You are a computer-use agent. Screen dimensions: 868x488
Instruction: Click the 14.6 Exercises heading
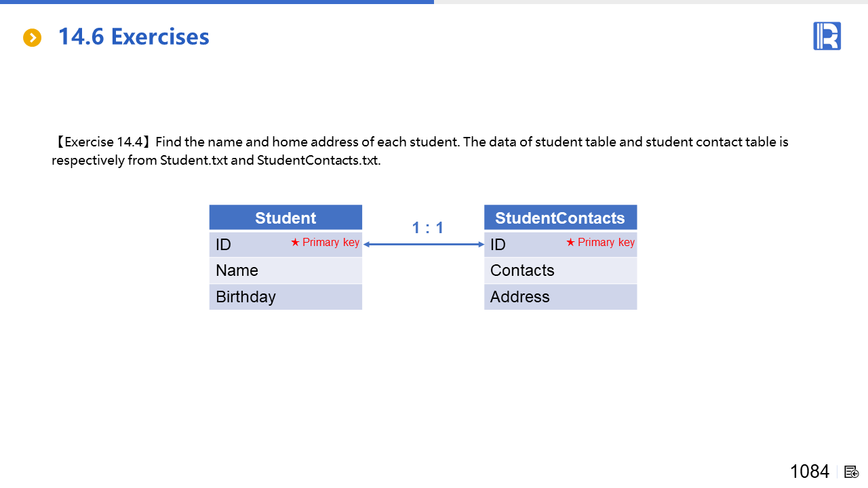[134, 37]
